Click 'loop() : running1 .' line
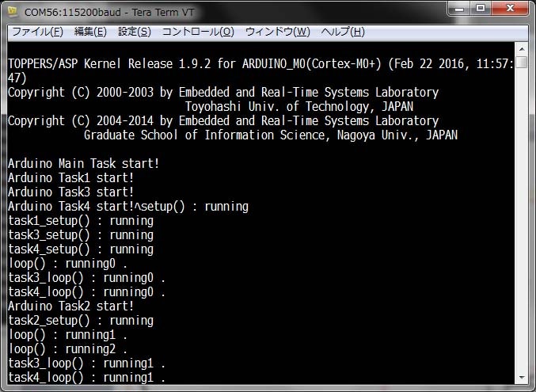 coord(68,334)
